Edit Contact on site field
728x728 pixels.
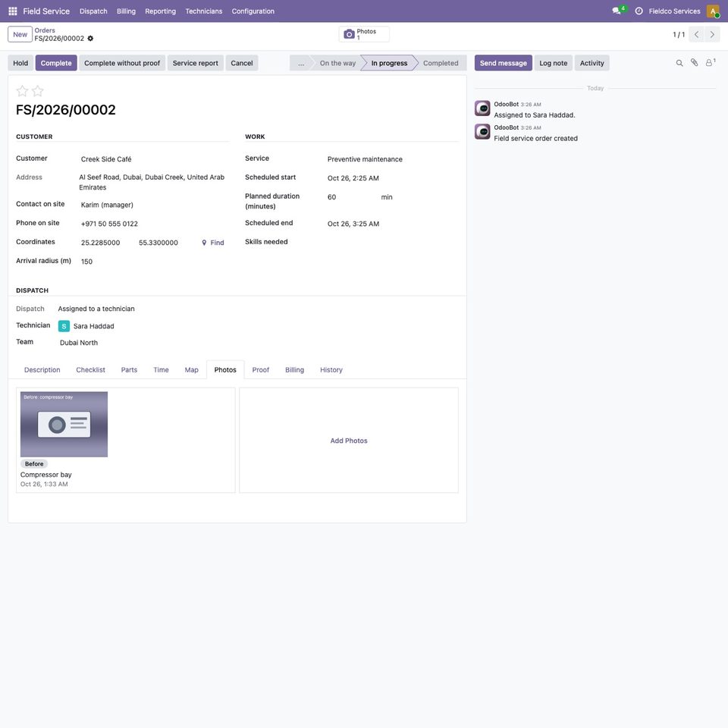[x=155, y=205]
